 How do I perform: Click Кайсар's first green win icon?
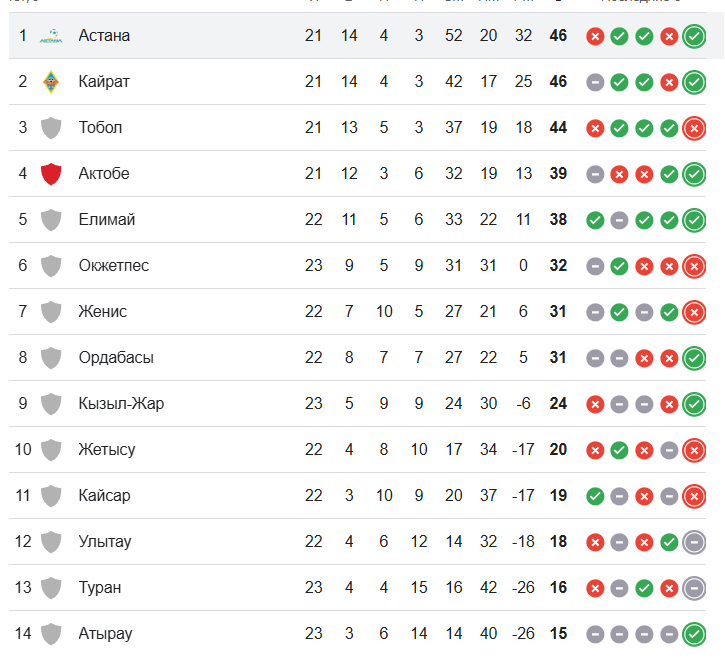595,496
